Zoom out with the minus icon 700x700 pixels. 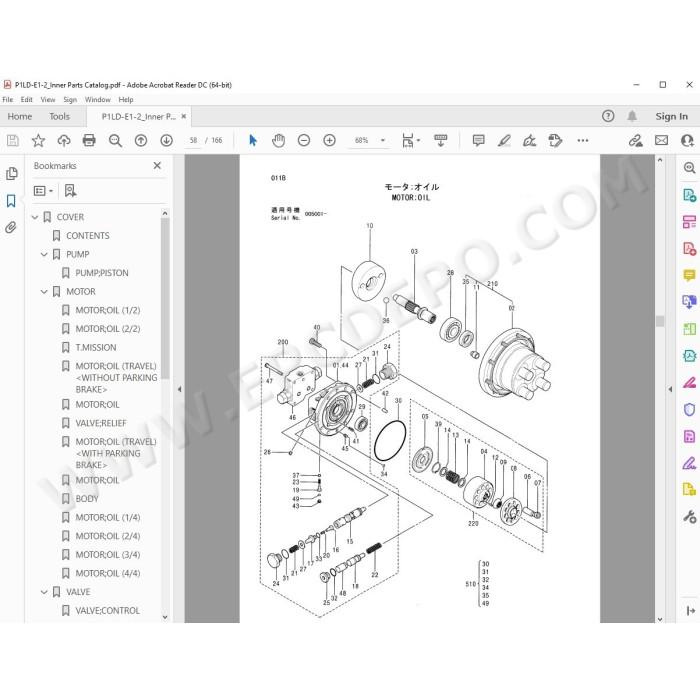(x=304, y=141)
